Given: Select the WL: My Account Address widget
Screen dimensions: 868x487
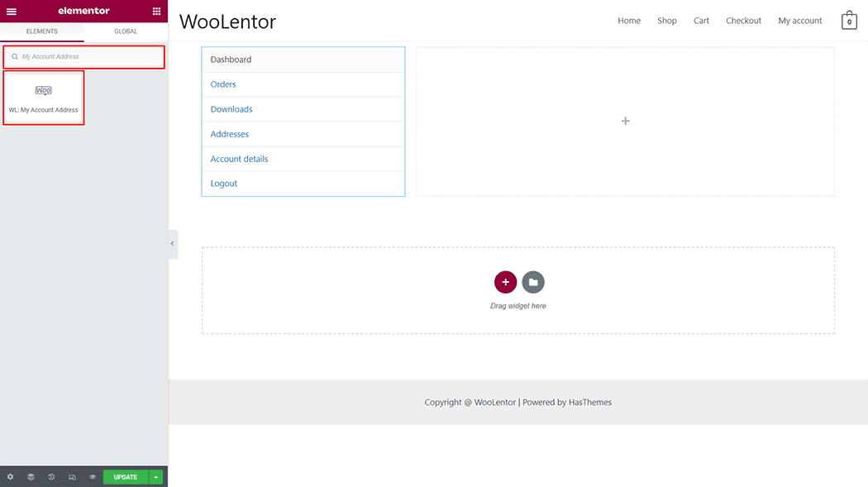Looking at the screenshot, I should [44, 98].
